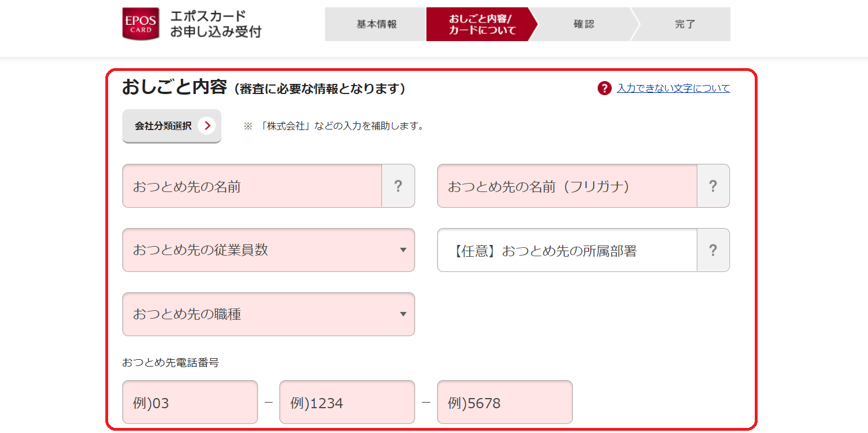Screen dimensions: 868x433
Task: Click the red question mark icon near 入力できない文字について
Action: point(604,88)
